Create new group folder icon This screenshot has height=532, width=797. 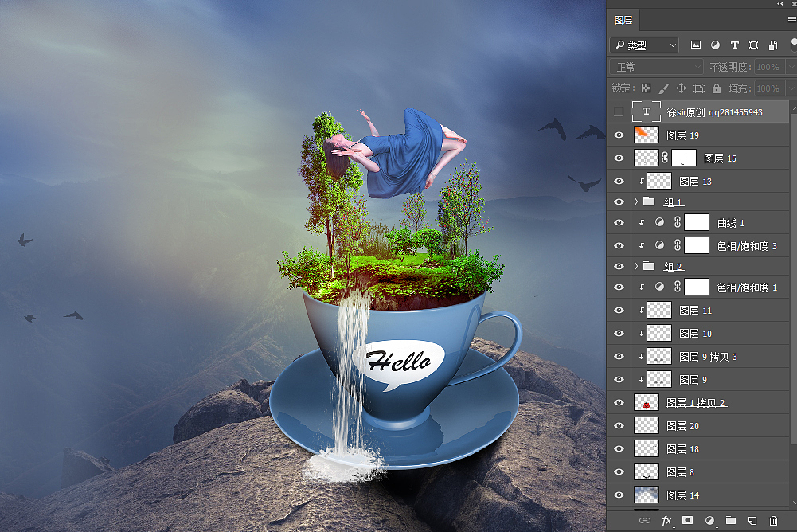click(x=731, y=520)
